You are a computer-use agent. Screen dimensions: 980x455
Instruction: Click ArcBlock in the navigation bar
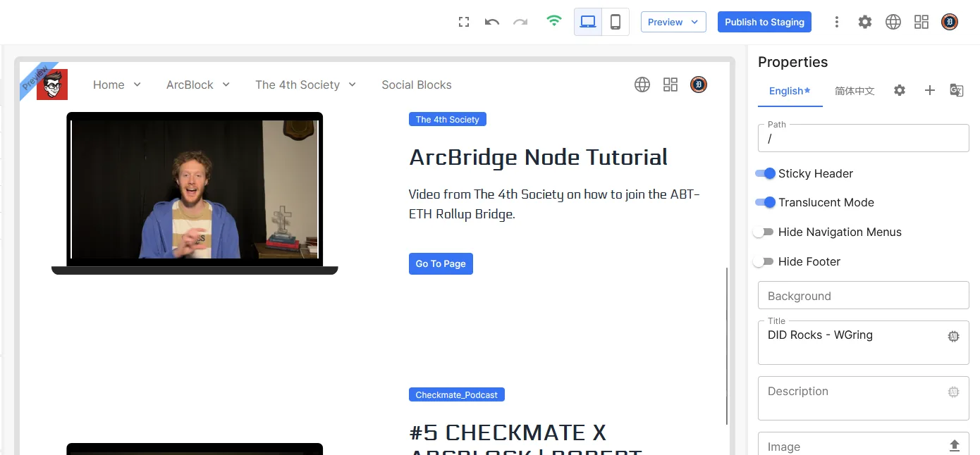[190, 85]
